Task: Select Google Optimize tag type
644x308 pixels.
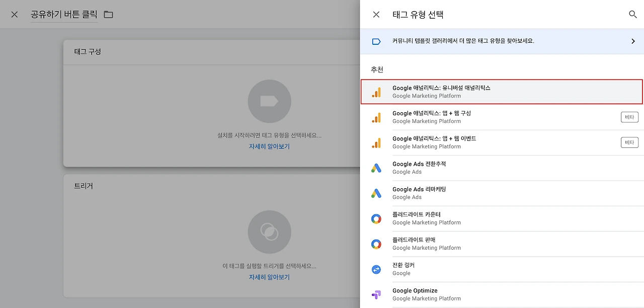Action: point(502,294)
